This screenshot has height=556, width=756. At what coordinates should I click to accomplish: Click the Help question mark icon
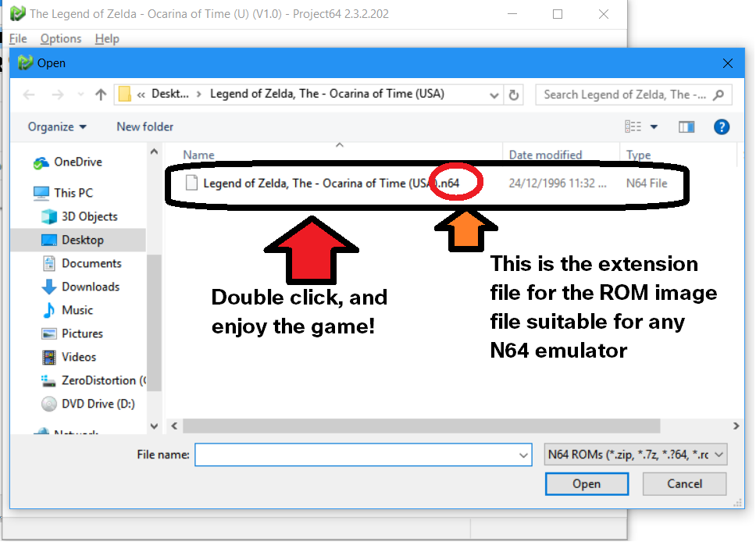point(721,127)
